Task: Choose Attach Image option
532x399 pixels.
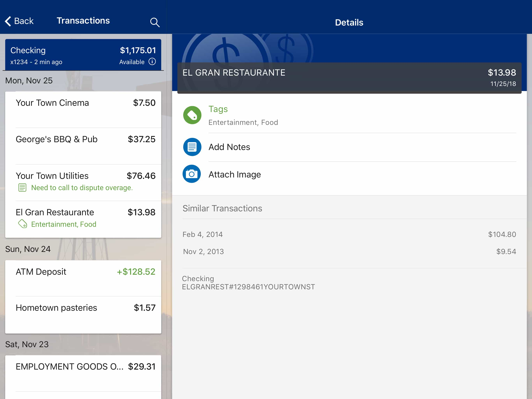Action: (350, 174)
